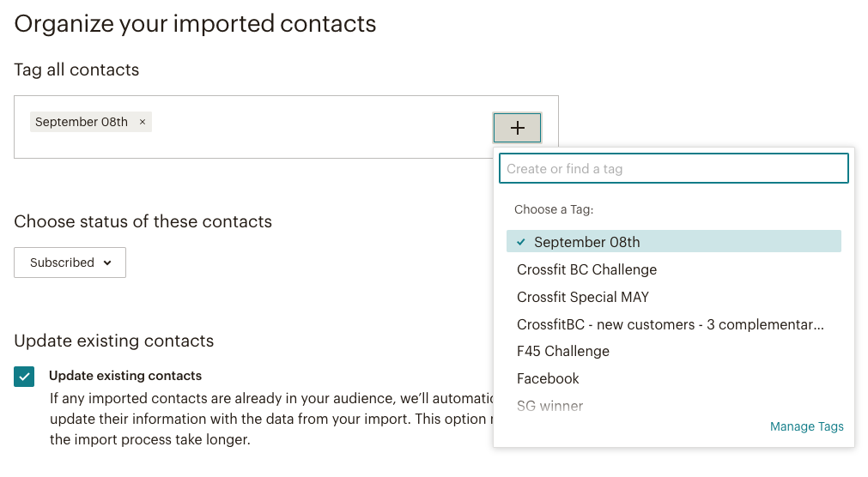This screenshot has width=868, height=477.
Task: Pick the CrossfitBC new customers tag
Action: [670, 324]
